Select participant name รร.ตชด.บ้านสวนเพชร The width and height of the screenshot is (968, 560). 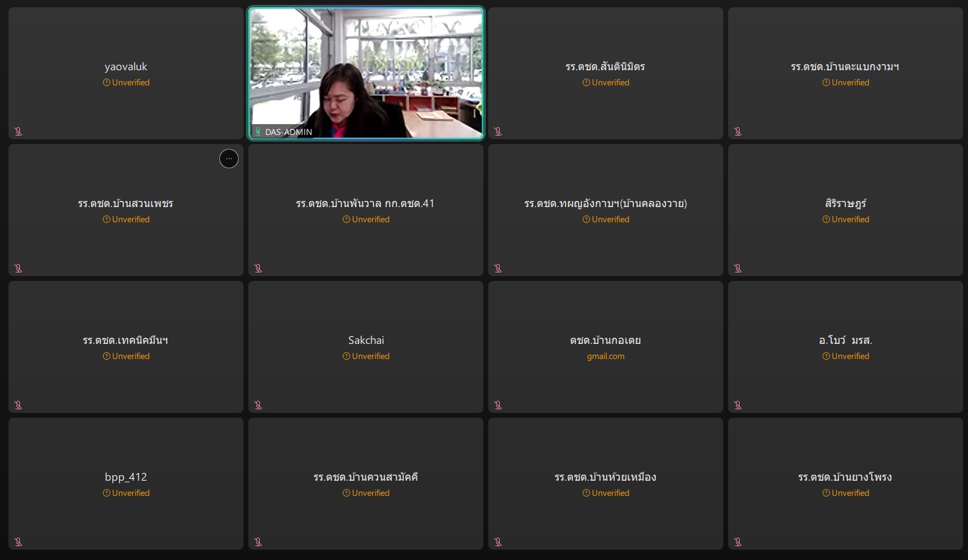[x=126, y=203]
